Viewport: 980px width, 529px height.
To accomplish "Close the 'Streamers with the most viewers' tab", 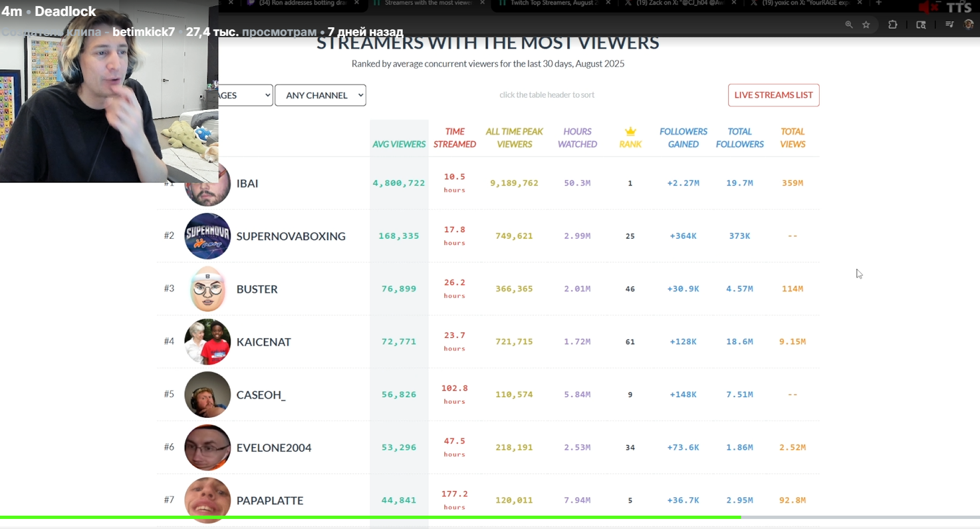I will 483,3.
